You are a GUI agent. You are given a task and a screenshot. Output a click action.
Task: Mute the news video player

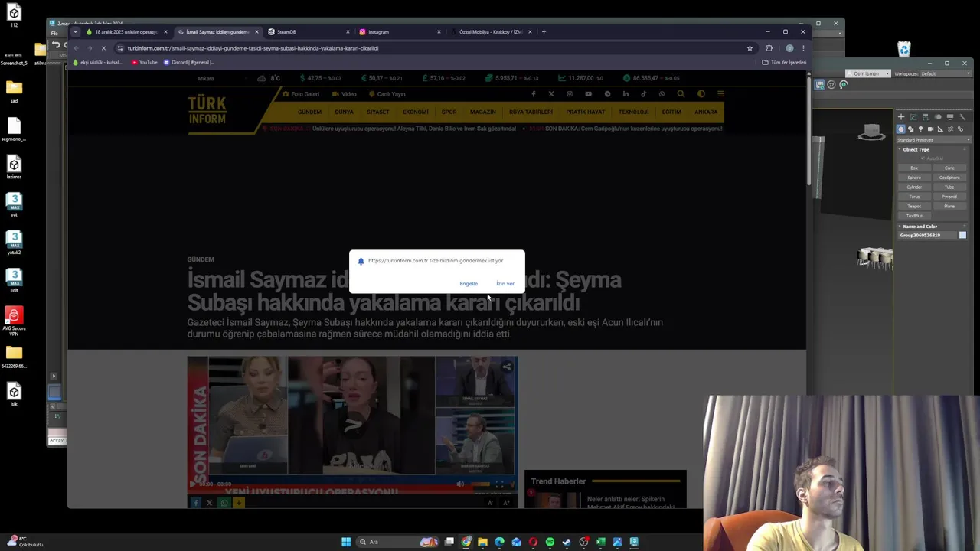(x=460, y=484)
